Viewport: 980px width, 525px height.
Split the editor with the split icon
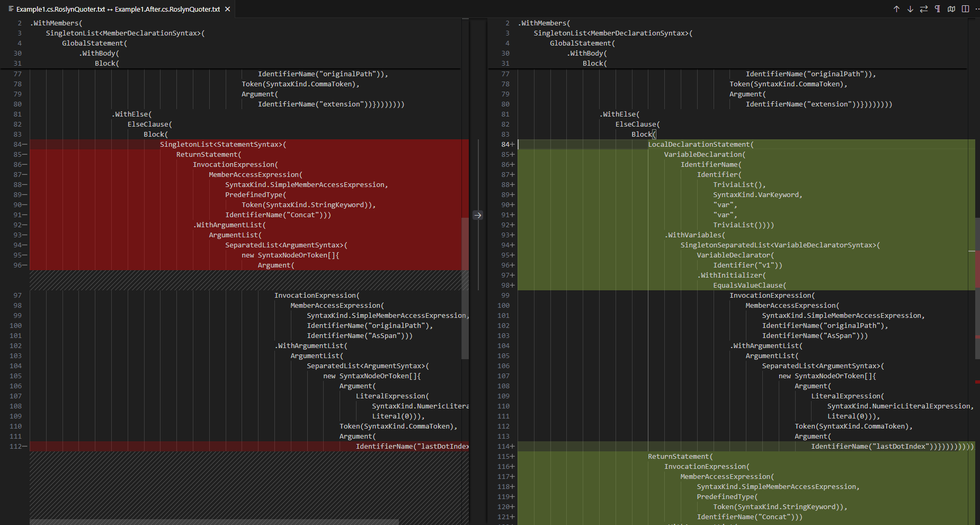[965, 9]
